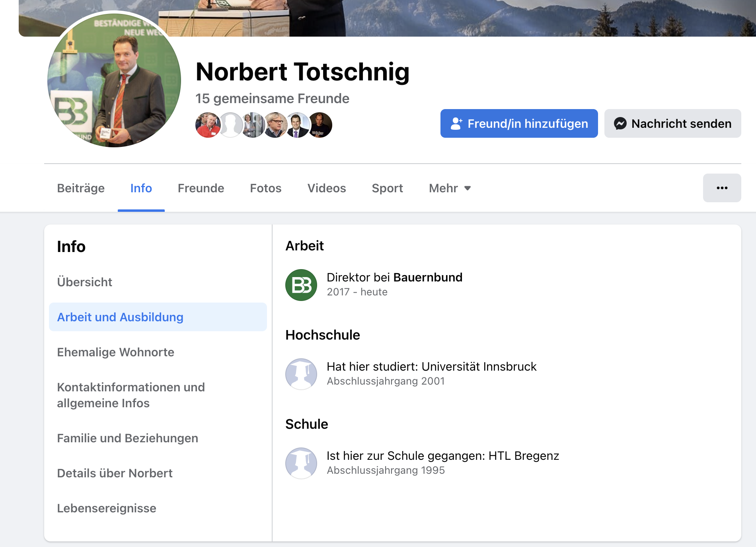756x547 pixels.
Task: Click the first mutual friend avatar
Action: pyautogui.click(x=208, y=125)
